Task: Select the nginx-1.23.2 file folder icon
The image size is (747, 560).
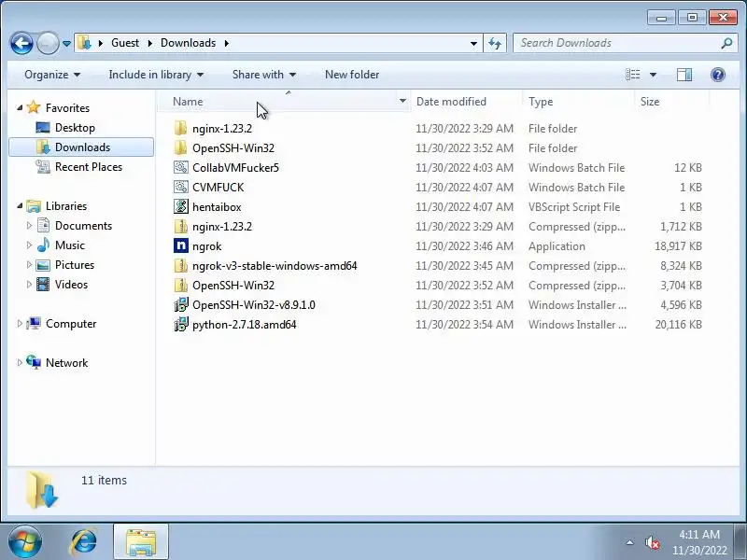Action: [180, 128]
